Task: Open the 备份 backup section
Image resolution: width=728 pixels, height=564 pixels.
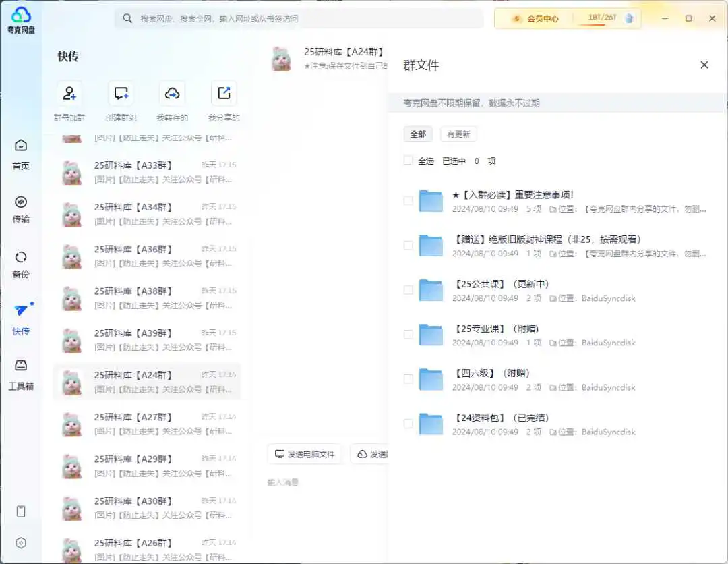Action: click(x=21, y=265)
